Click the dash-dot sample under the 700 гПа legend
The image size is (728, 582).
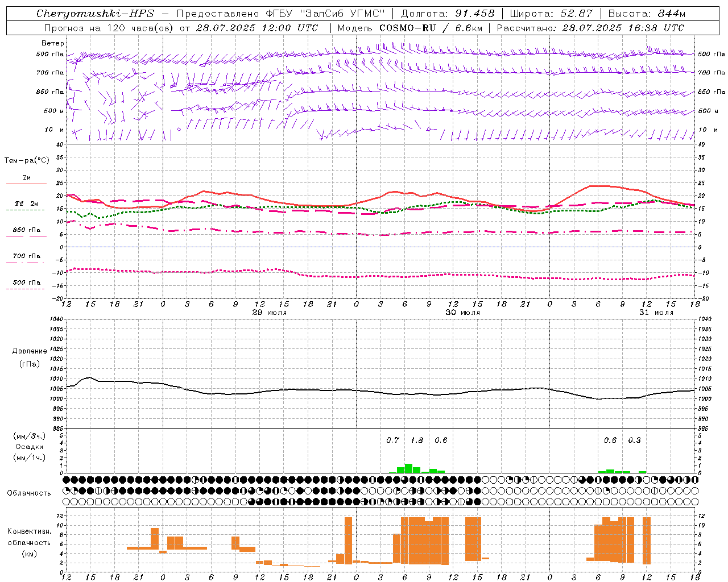click(26, 263)
